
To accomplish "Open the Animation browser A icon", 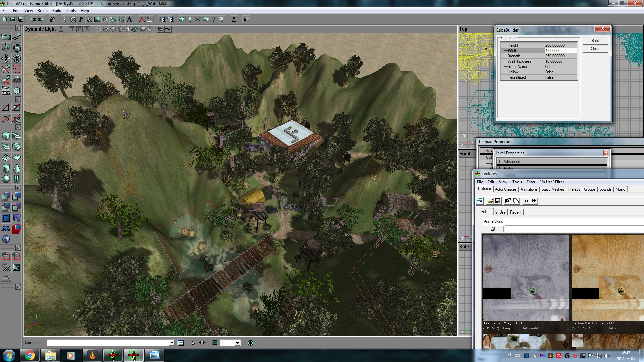I will coord(130,19).
